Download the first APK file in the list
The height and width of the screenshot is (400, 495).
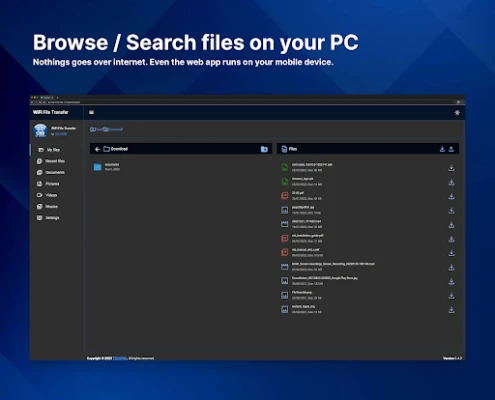click(x=451, y=168)
